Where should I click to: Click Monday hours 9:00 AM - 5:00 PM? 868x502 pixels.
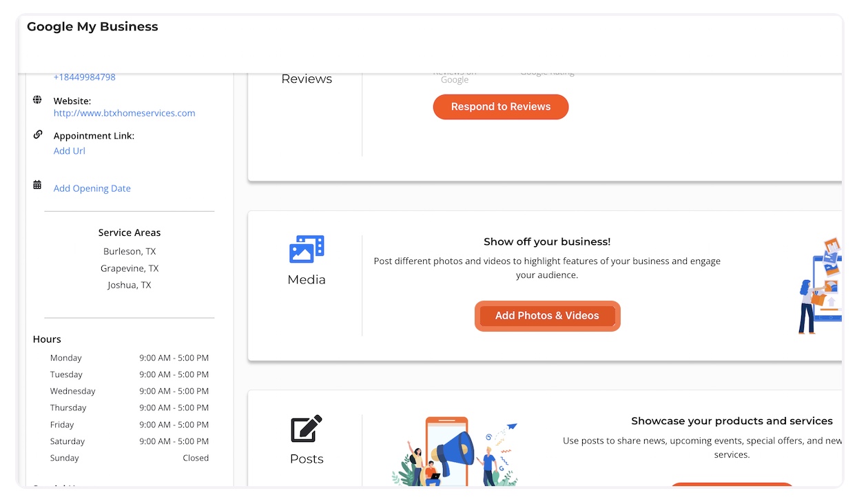174,358
